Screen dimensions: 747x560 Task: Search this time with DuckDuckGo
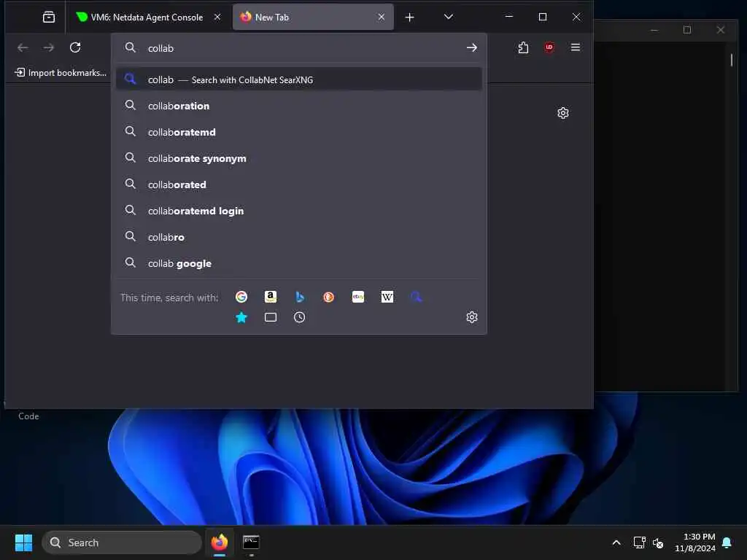(329, 297)
